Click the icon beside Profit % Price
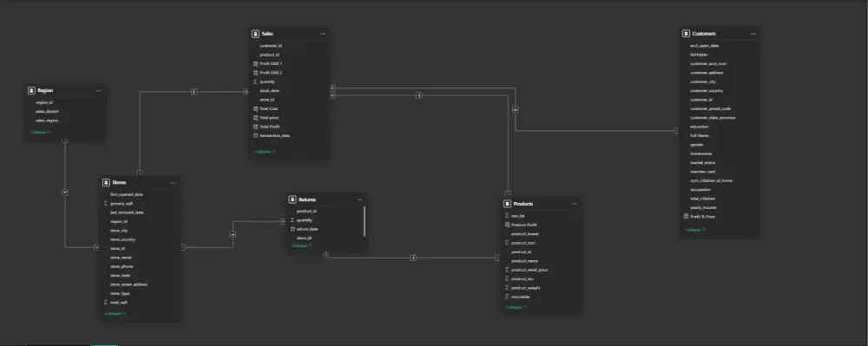The width and height of the screenshot is (868, 346). [x=687, y=217]
